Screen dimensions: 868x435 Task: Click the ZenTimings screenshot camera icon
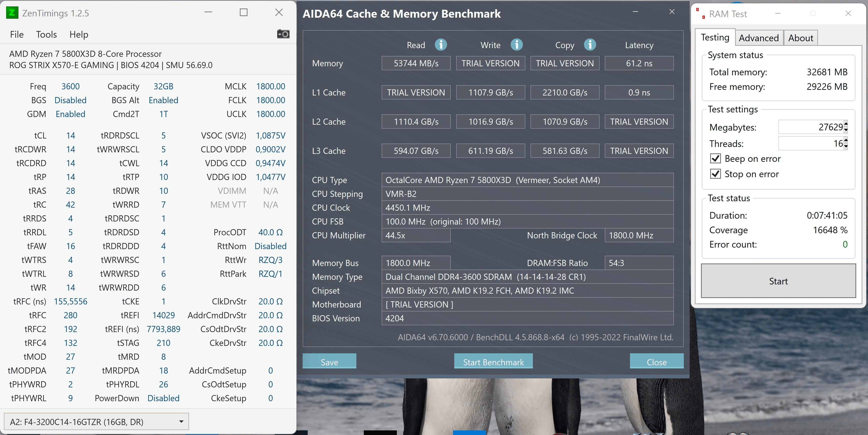283,34
